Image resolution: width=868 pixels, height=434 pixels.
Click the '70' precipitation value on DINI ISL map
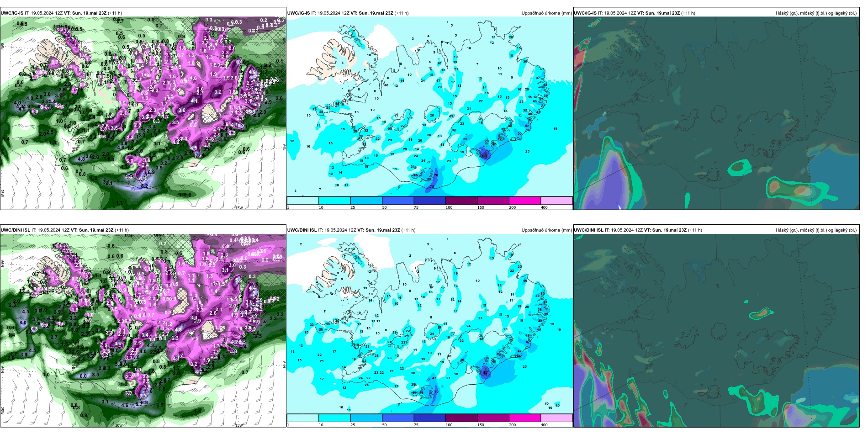(436, 392)
